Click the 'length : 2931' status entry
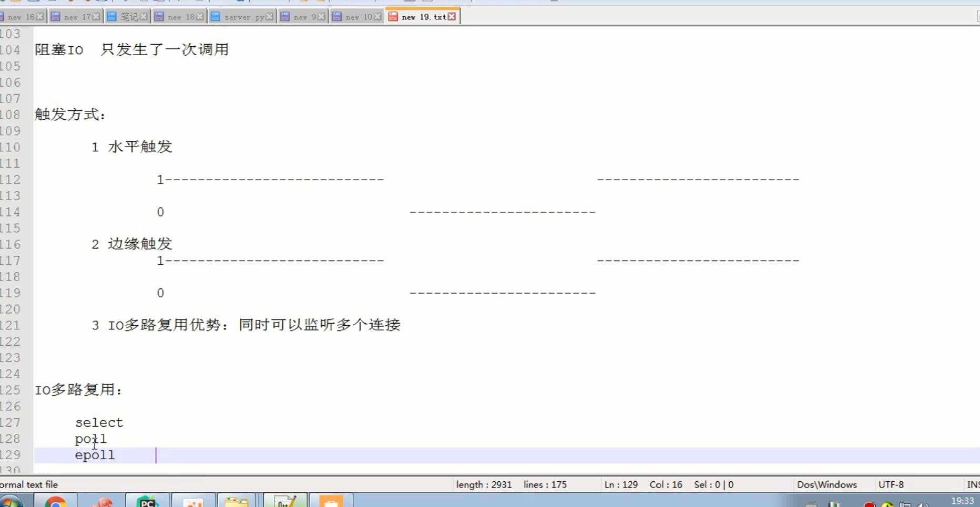Viewport: 980px width, 507px height. tap(484, 484)
